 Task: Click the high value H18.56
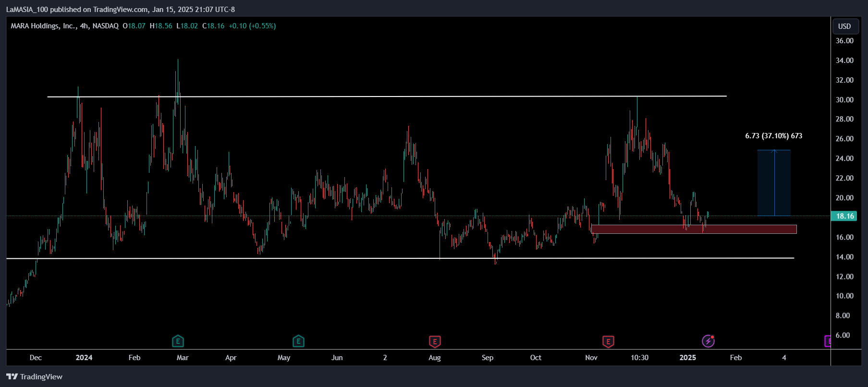(x=161, y=26)
